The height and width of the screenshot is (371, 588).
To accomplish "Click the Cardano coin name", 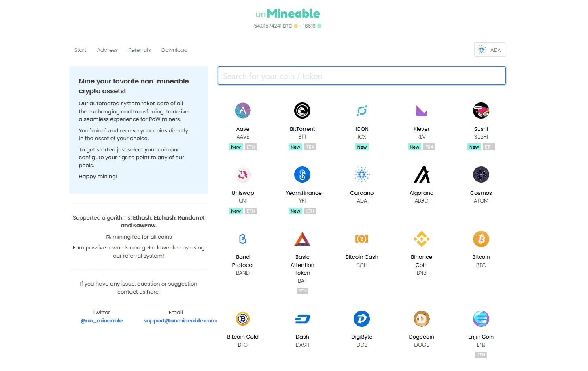I will 362,193.
